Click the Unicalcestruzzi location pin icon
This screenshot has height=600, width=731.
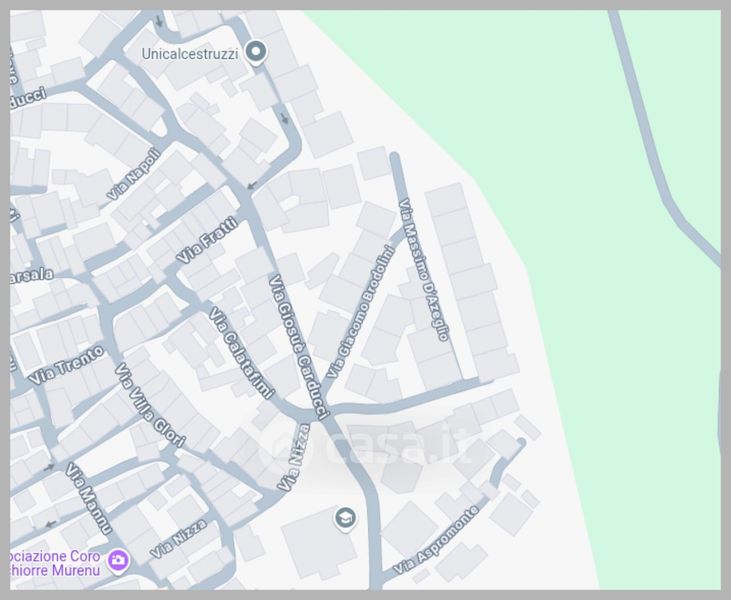click(x=256, y=51)
